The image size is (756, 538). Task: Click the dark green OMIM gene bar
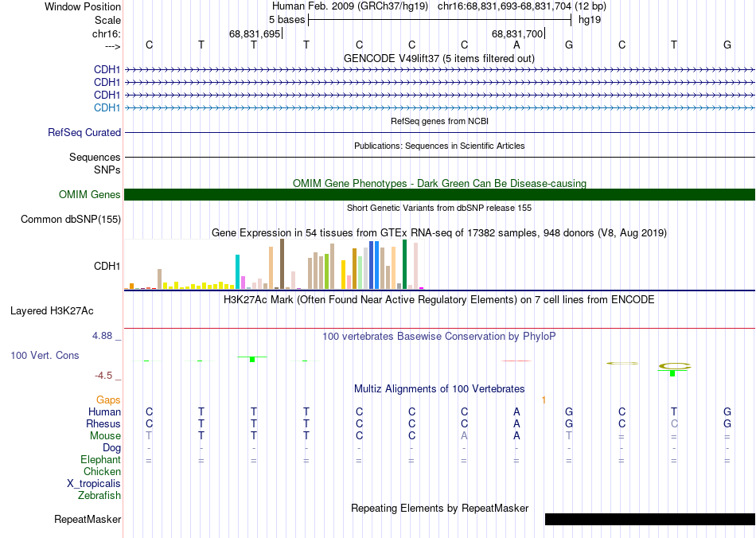point(439,195)
